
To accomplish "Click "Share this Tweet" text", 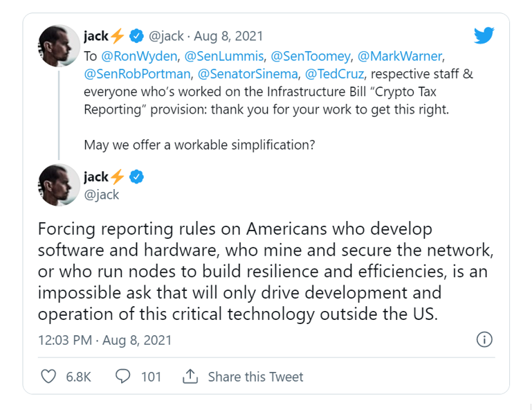I will pyautogui.click(x=255, y=377).
